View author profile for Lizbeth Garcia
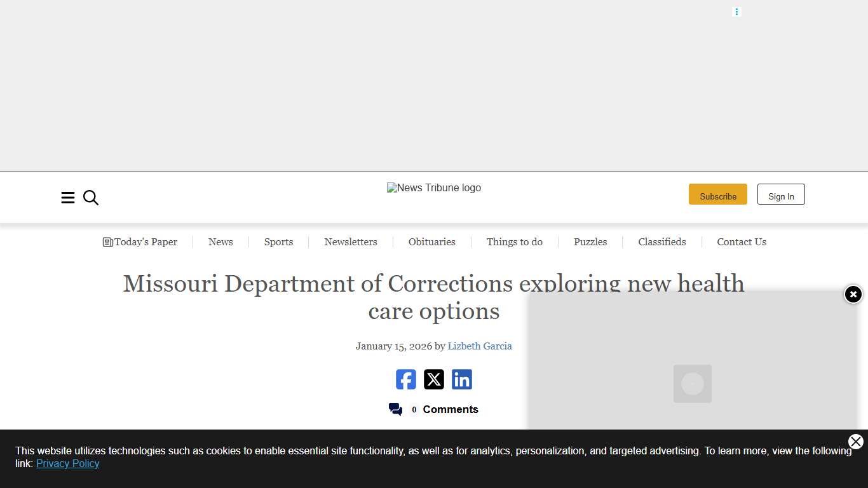This screenshot has width=868, height=488. 480,346
